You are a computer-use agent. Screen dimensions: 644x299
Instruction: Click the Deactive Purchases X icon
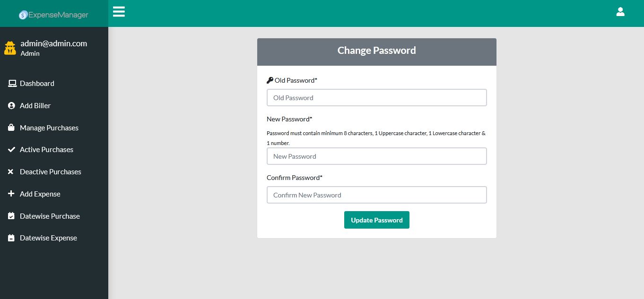11,172
